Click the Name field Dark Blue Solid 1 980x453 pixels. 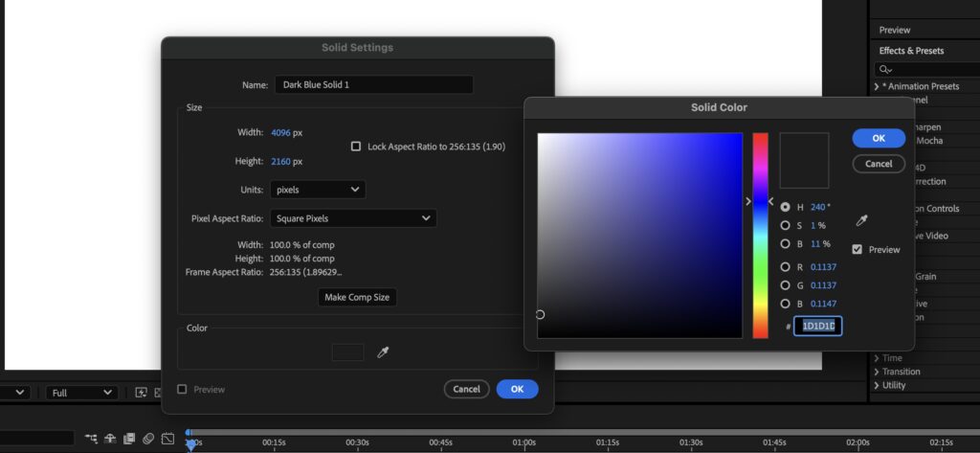[374, 84]
